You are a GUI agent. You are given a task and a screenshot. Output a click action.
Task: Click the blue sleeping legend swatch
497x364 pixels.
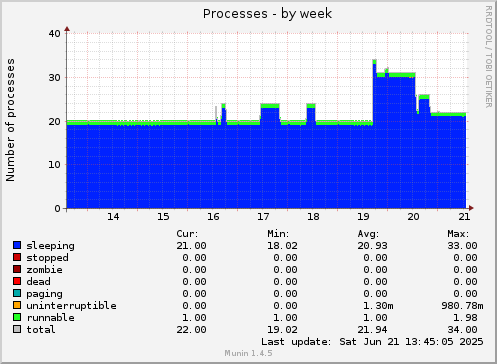tap(17, 245)
